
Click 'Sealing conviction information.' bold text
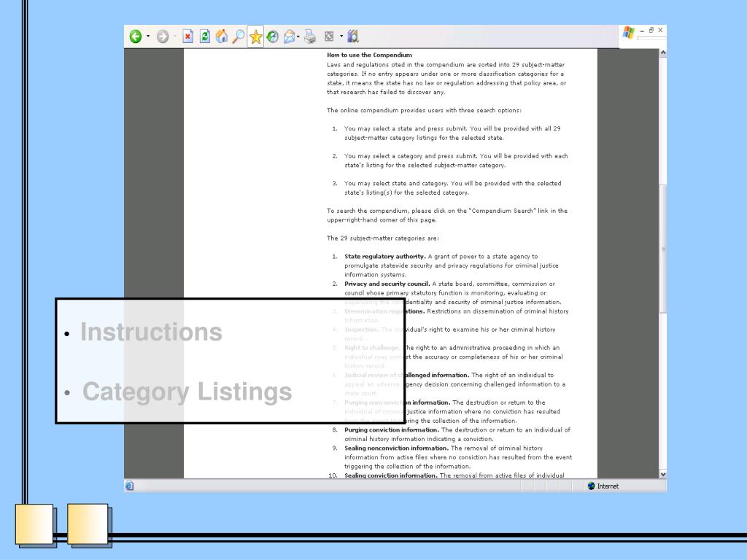point(391,475)
